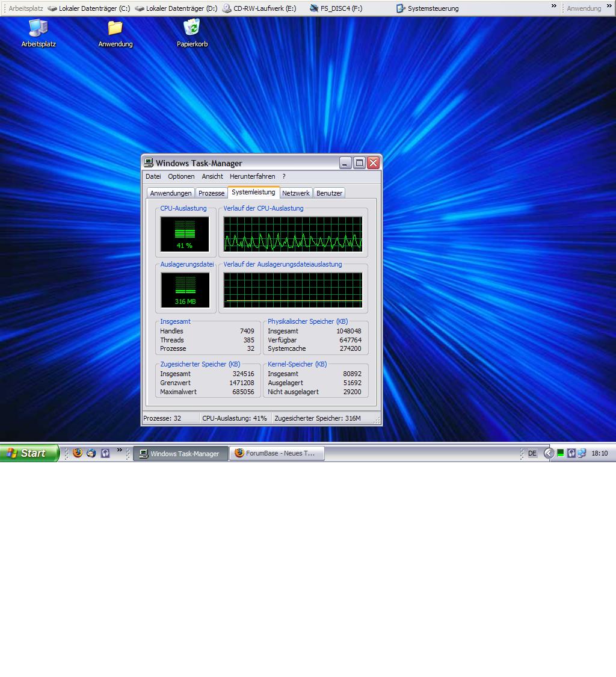
Task: Click the Grenzwert value 1471208
Action: tap(242, 383)
